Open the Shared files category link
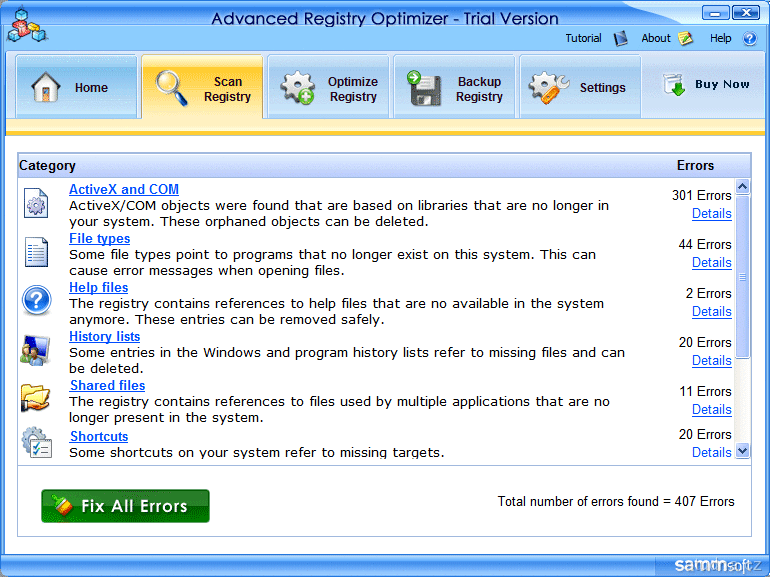This screenshot has width=770, height=577. coord(108,385)
